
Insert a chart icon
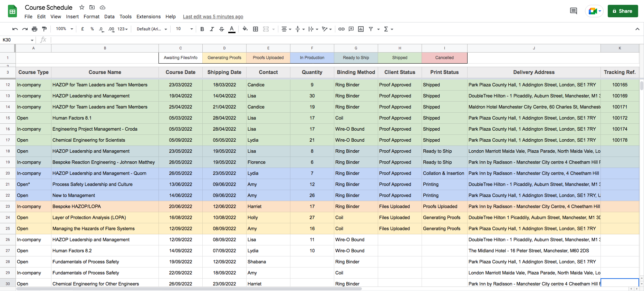tap(361, 29)
